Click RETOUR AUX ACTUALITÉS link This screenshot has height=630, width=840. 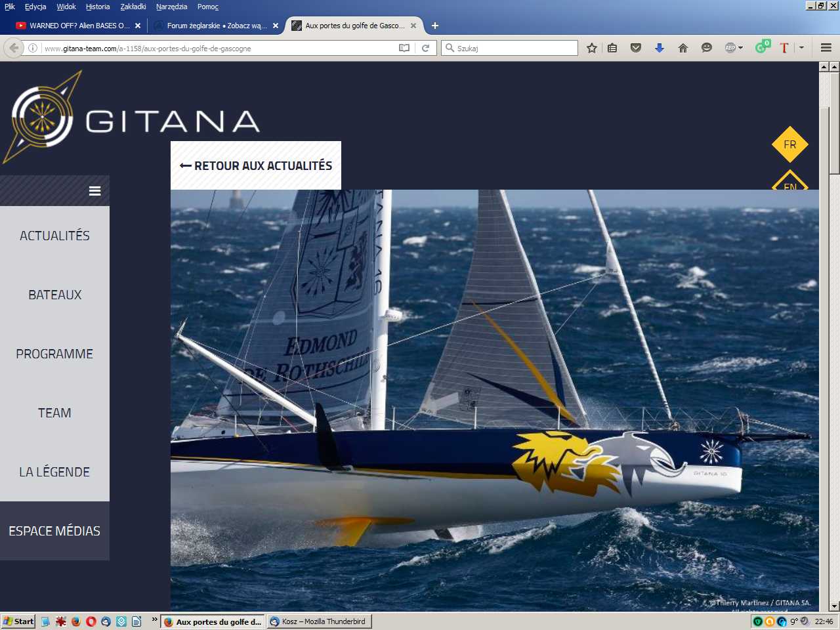(x=256, y=165)
